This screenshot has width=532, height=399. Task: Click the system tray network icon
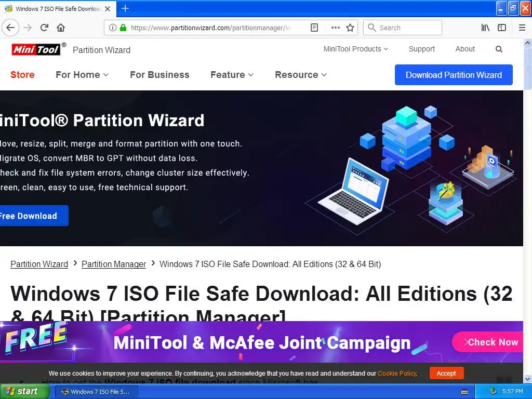point(493,392)
